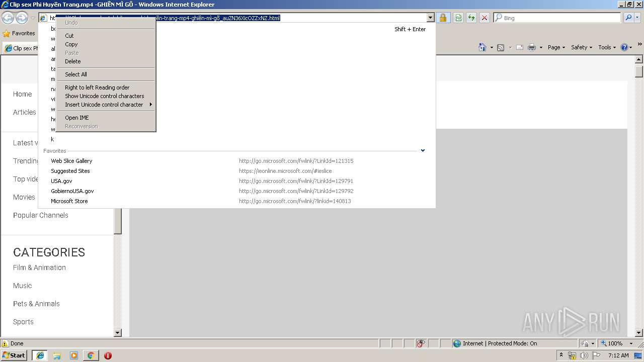Choose Copy from the context menu
Image resolution: width=644 pixels, height=362 pixels.
pyautogui.click(x=106, y=44)
